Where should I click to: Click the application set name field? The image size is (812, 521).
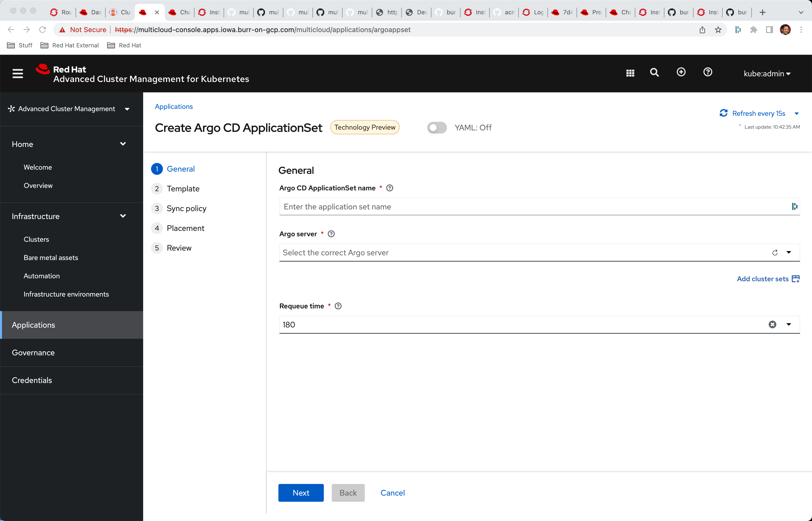pyautogui.click(x=534, y=207)
